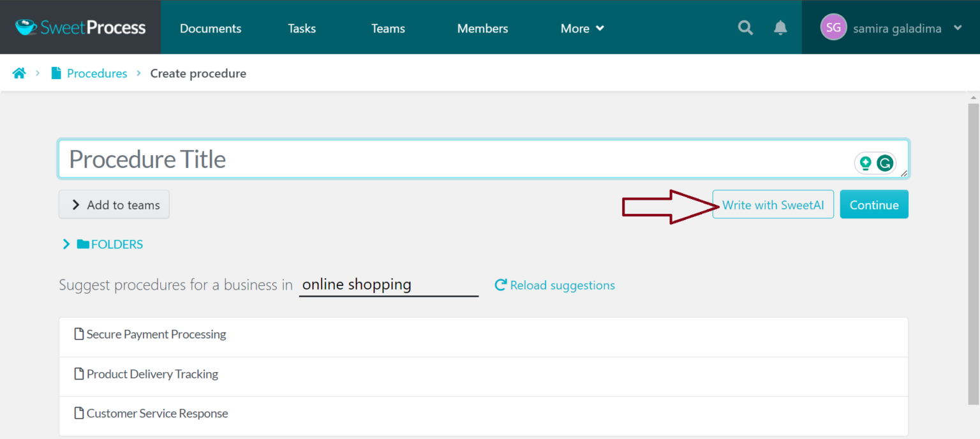980x439 pixels.
Task: Expand the FOLDERS chevron
Action: point(66,244)
